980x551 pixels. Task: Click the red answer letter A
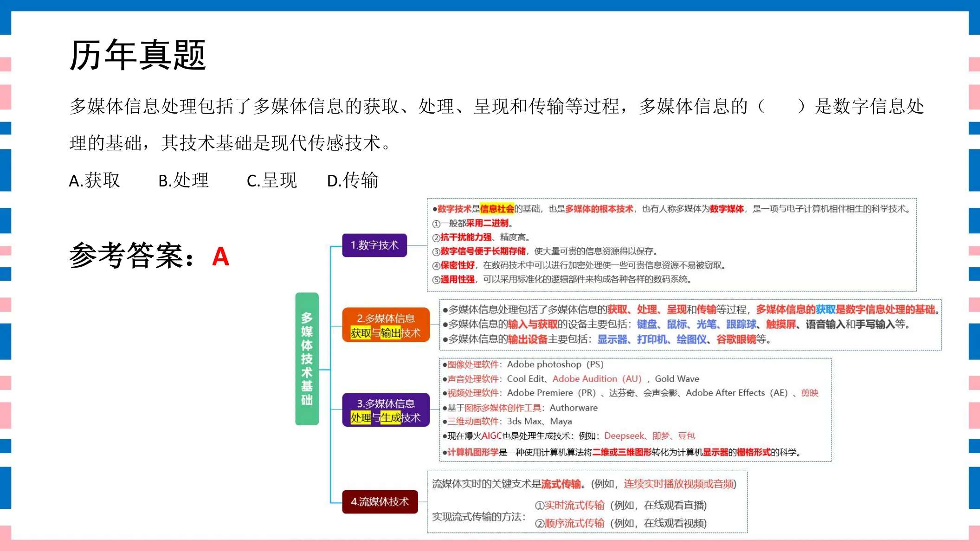[220, 256]
